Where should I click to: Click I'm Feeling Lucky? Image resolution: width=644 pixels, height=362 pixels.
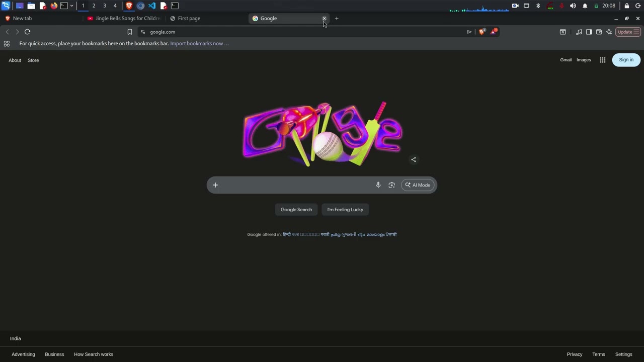click(x=345, y=210)
